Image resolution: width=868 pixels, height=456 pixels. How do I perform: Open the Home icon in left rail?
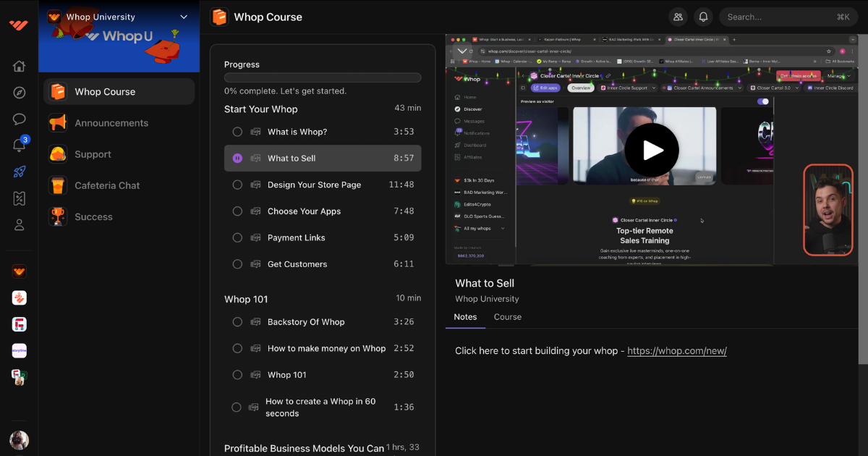point(19,67)
